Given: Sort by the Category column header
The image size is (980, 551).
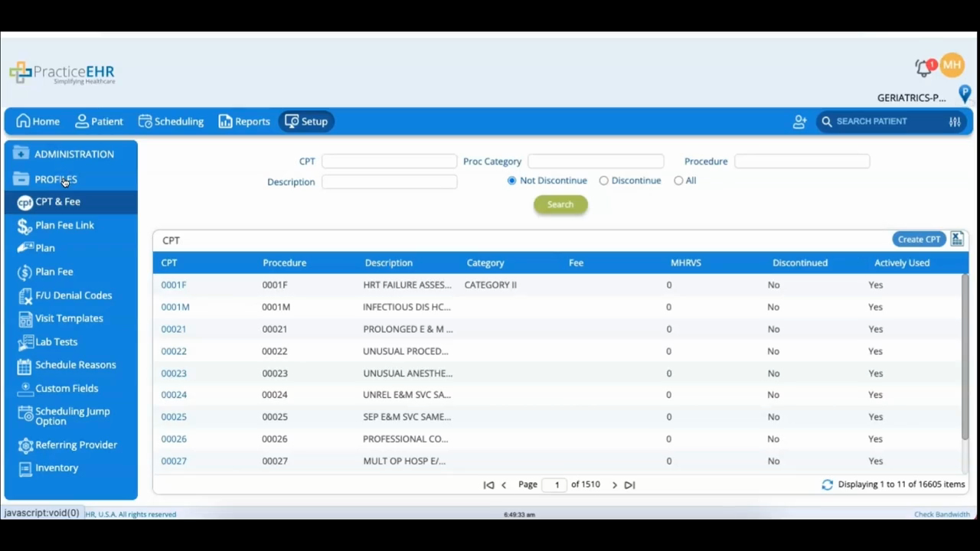Looking at the screenshot, I should coord(485,262).
